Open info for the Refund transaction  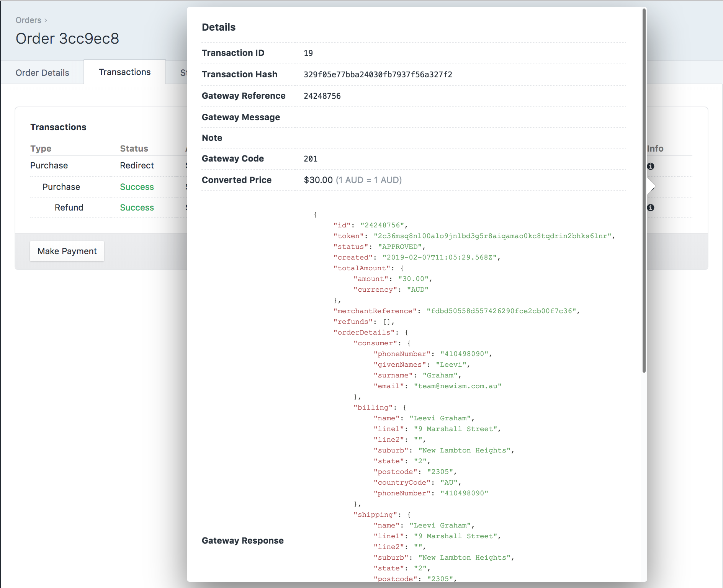pyautogui.click(x=651, y=207)
